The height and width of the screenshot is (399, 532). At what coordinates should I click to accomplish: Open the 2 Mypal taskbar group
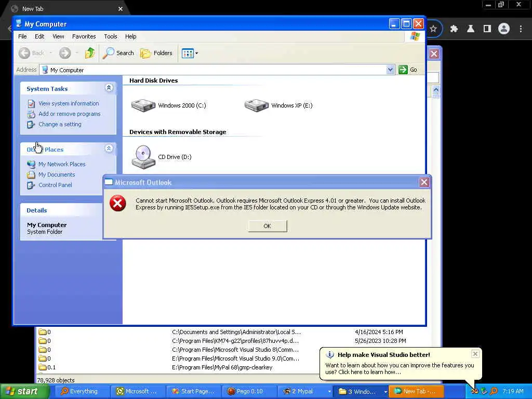click(x=304, y=392)
